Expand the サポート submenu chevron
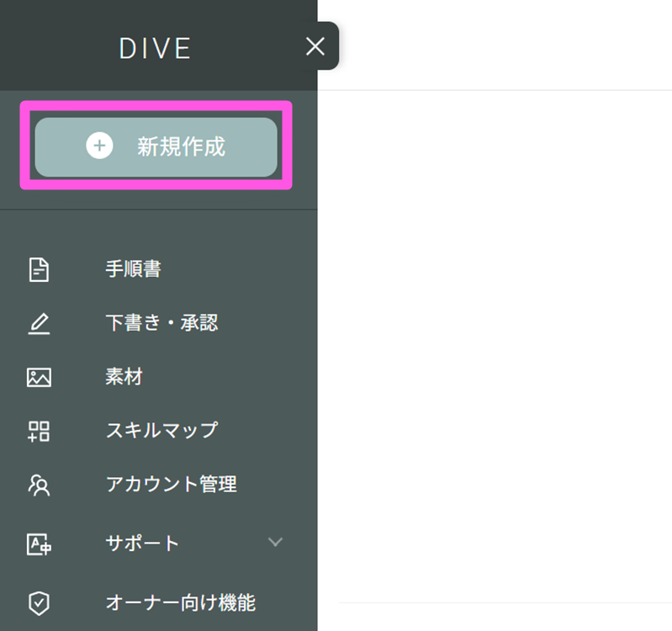Screen dimensions: 672x631 (275, 542)
